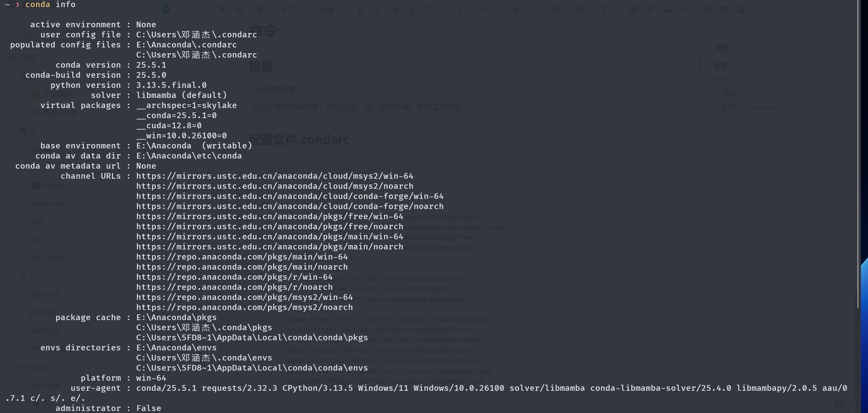Click the font color A button
The height and width of the screenshot is (413, 868).
[460, 9]
